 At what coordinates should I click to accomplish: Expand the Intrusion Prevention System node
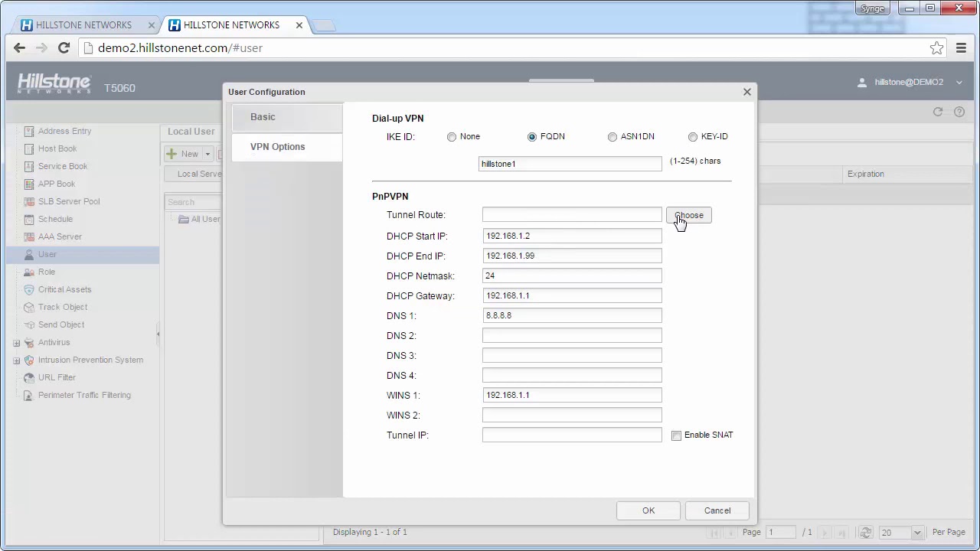click(x=16, y=360)
